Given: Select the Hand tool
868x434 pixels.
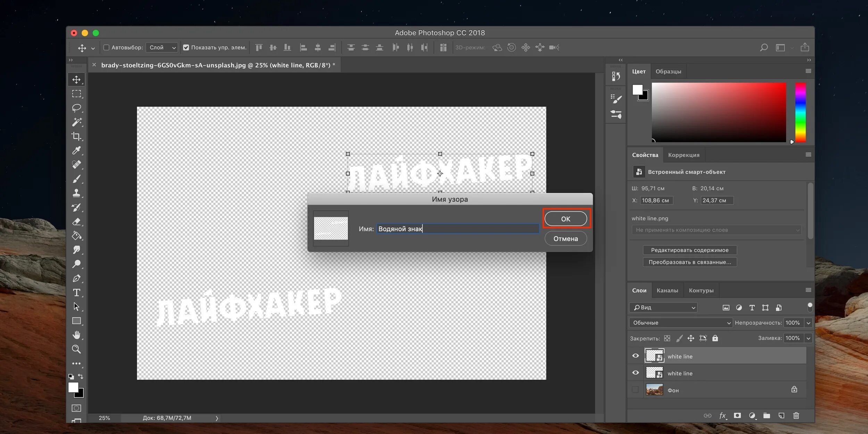Looking at the screenshot, I should click(x=76, y=335).
